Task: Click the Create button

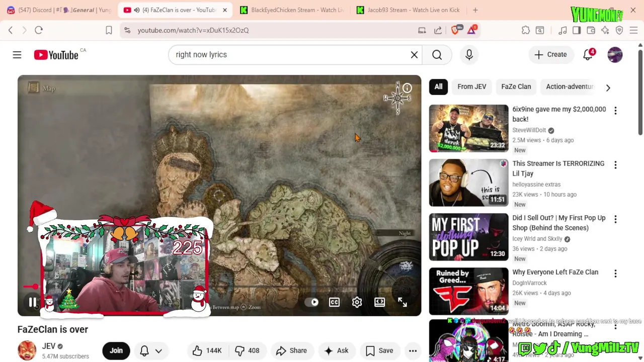Action: tap(550, 54)
